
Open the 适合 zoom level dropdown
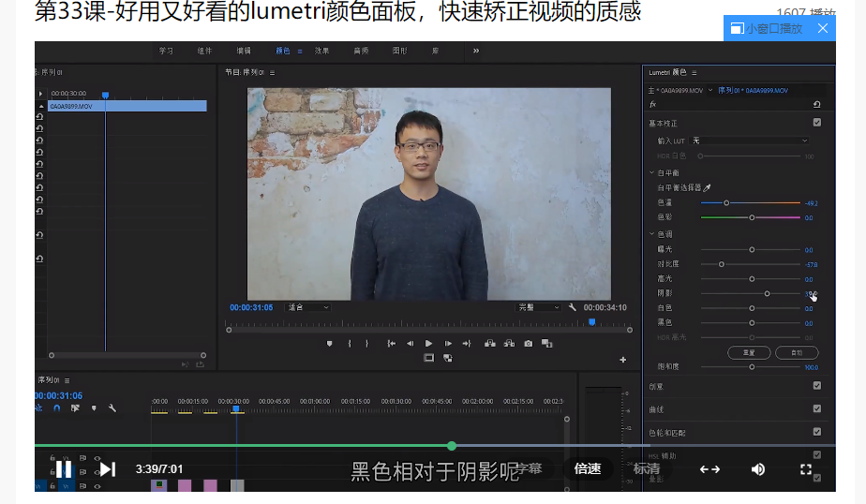click(x=307, y=307)
